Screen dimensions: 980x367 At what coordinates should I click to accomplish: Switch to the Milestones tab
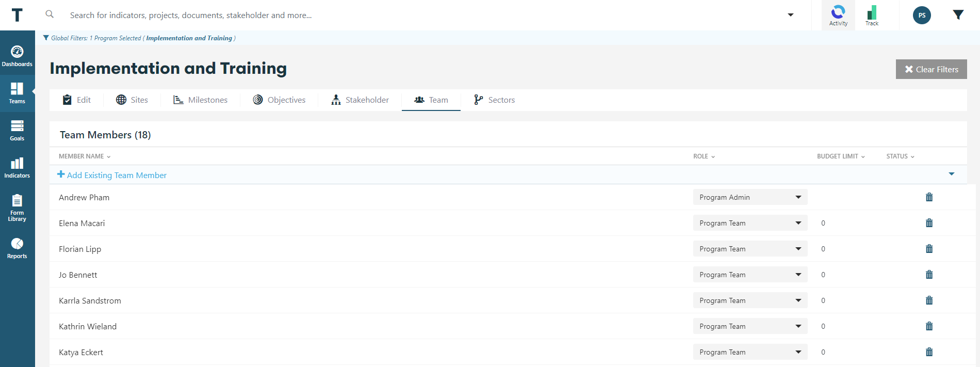tap(201, 100)
